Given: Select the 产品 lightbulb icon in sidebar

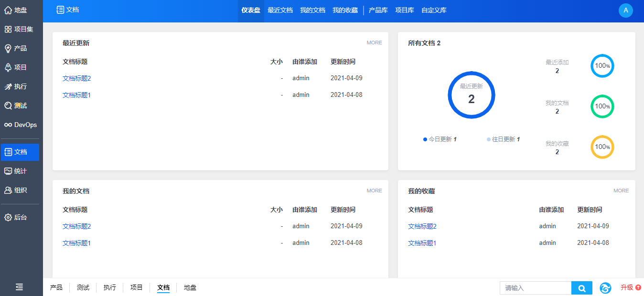Looking at the screenshot, I should [8, 48].
